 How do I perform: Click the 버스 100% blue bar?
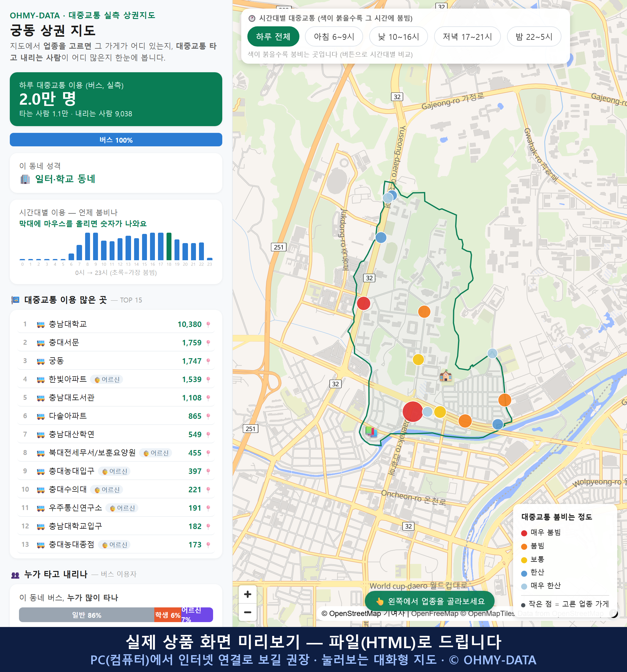click(x=116, y=140)
